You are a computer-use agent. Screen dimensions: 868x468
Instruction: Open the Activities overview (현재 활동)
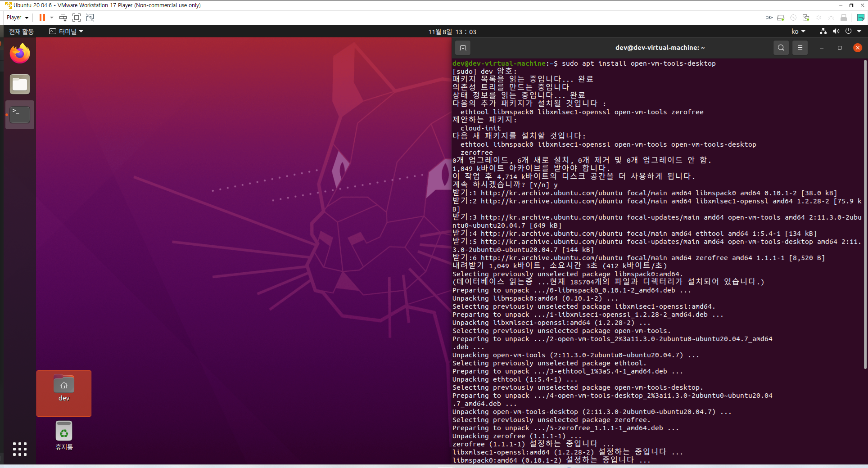(x=21, y=31)
